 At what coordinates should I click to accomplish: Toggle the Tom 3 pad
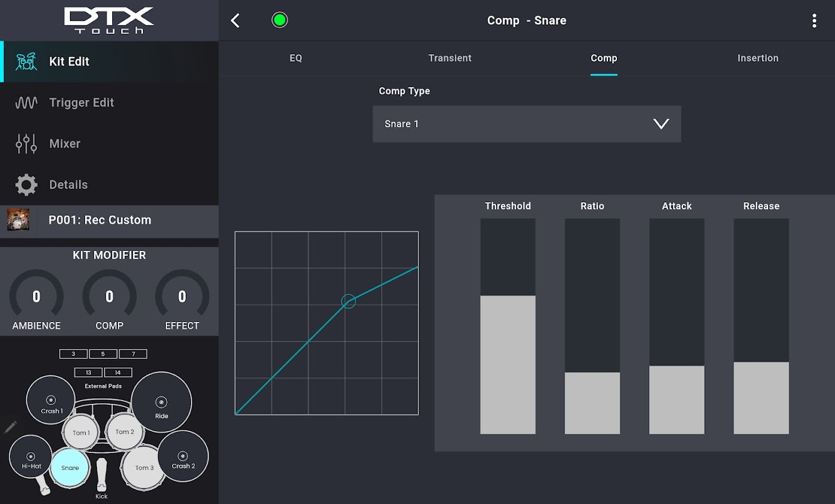pyautogui.click(x=144, y=467)
